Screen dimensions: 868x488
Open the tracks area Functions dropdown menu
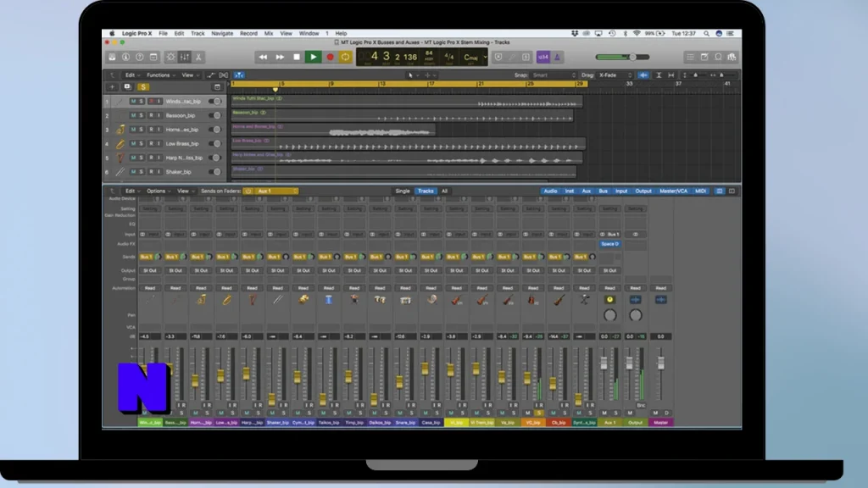[x=160, y=75]
